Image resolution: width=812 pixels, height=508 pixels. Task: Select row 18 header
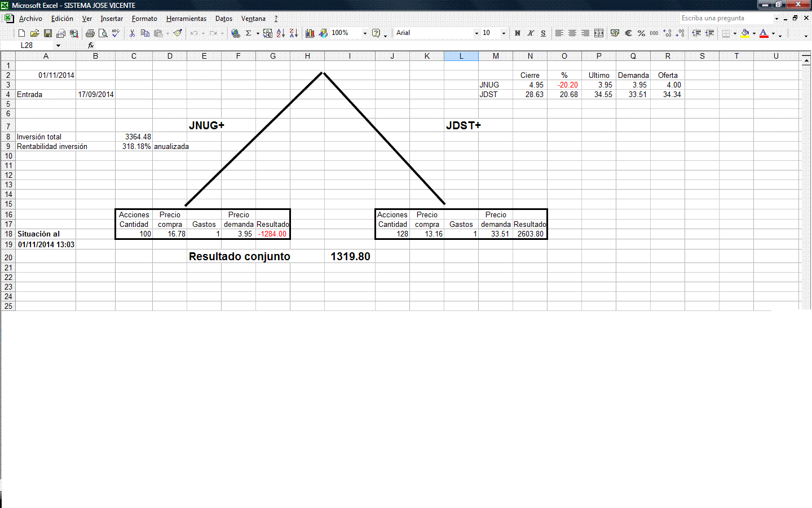8,234
